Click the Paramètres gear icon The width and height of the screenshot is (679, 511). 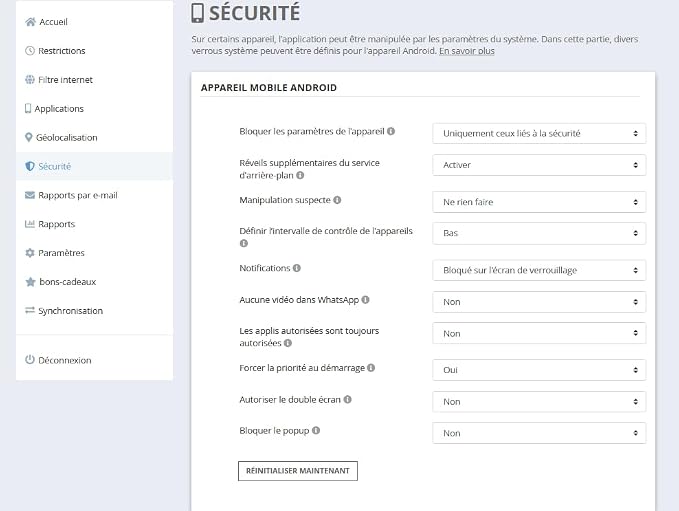coord(29,253)
